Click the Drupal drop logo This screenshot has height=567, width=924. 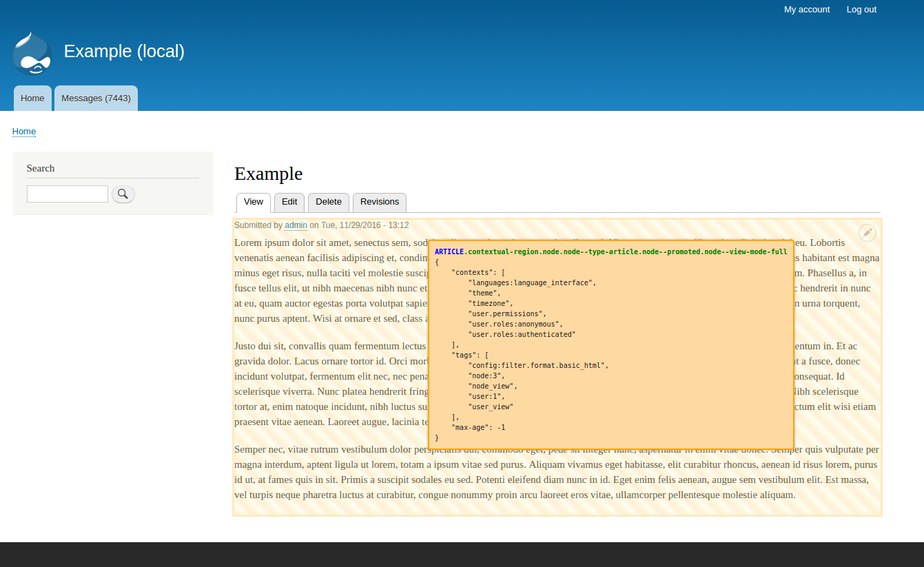[32, 53]
